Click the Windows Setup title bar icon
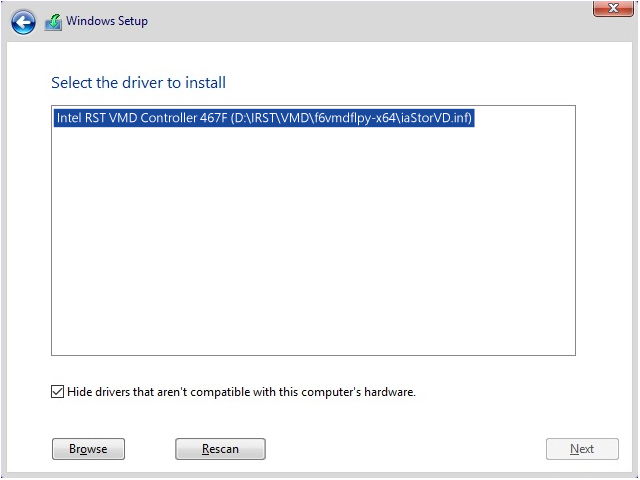 pos(54,22)
